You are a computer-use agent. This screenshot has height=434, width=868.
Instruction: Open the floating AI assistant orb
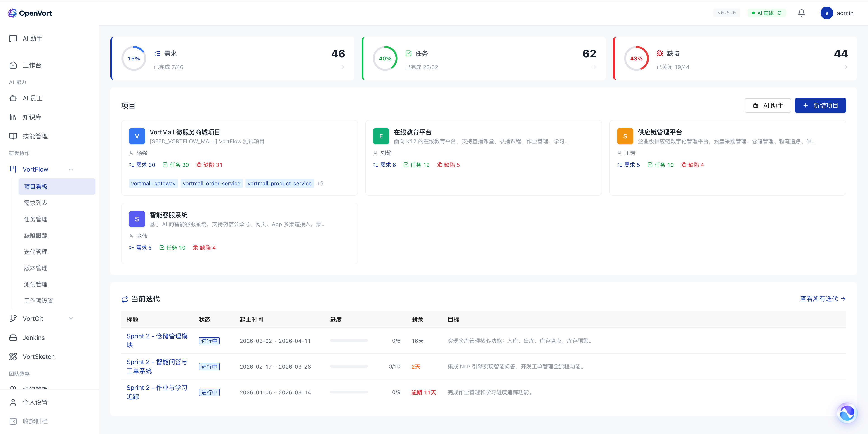click(847, 413)
